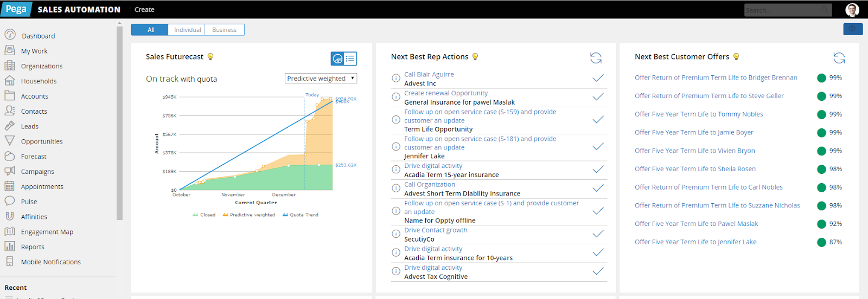Open Forecast icon in sidebar
868x299 pixels.
pyautogui.click(x=10, y=156)
